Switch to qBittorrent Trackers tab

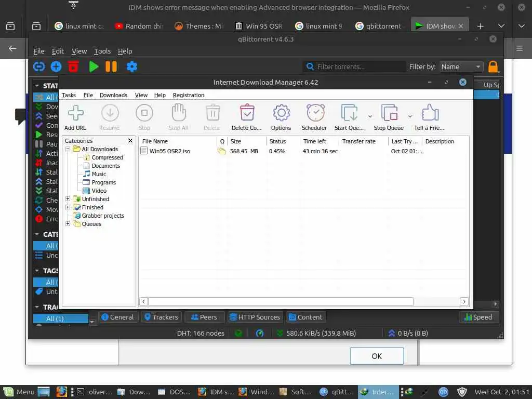coord(161,317)
